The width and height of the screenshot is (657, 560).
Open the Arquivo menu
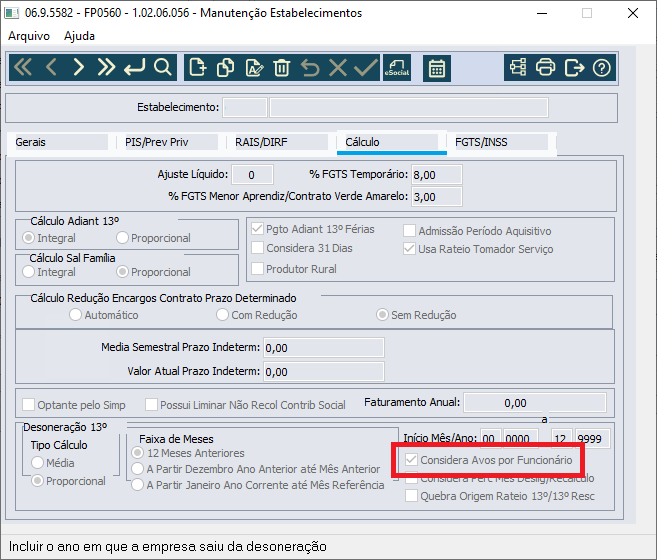(29, 36)
